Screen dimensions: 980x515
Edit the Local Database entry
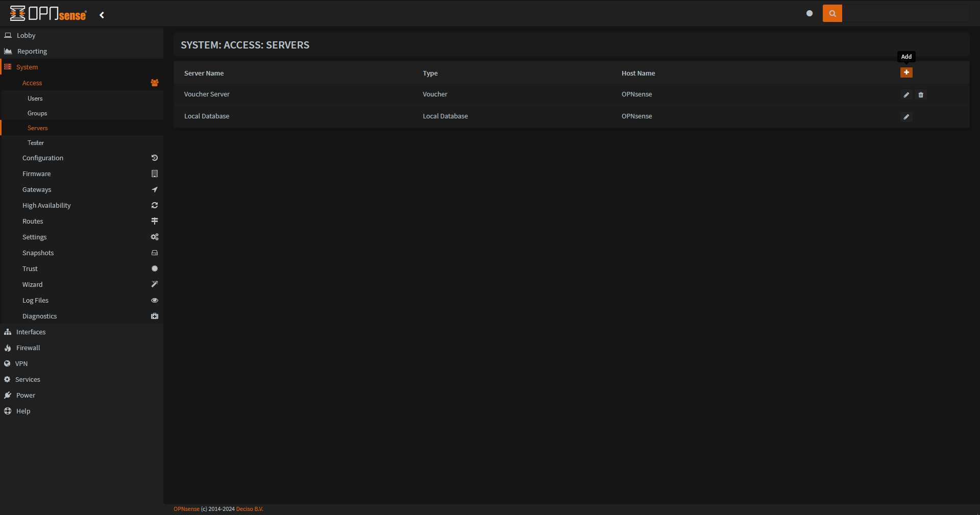point(906,117)
